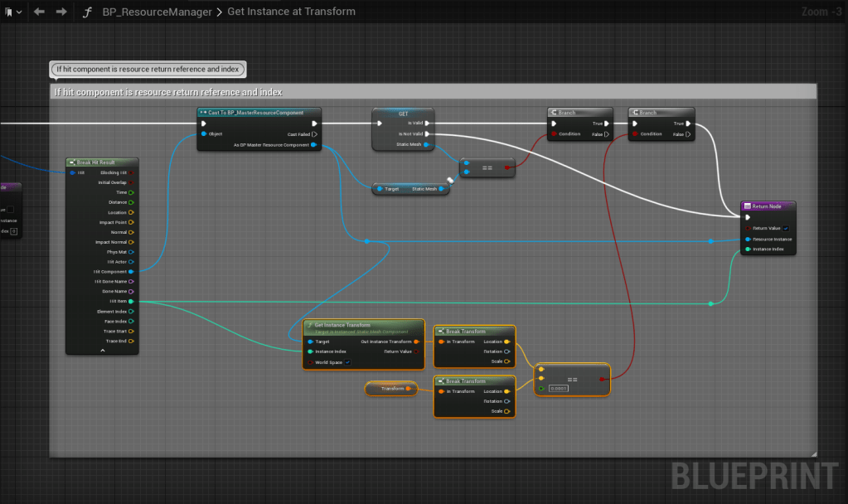The width and height of the screenshot is (848, 504).
Task: Click the Out Instance Transform output pin
Action: 416,342
